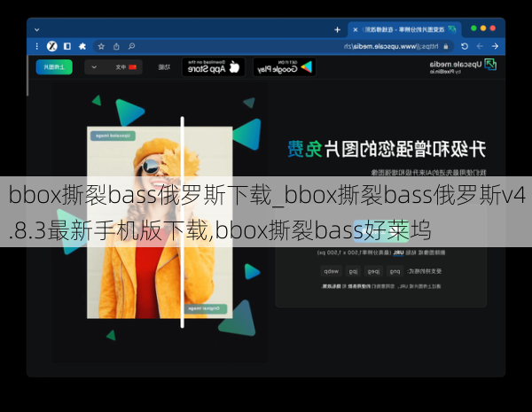
Task: Click the png format chip
Action: point(395,271)
